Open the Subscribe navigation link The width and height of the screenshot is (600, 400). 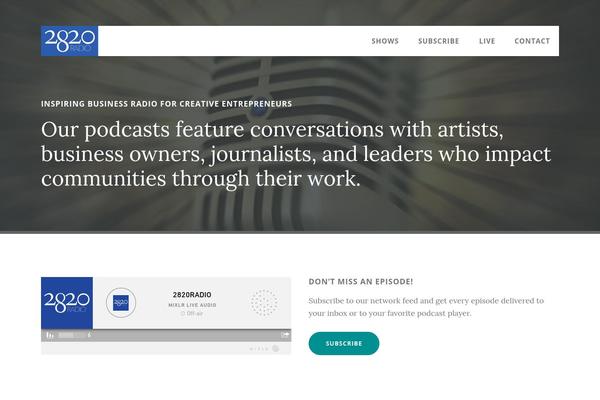[x=439, y=41]
